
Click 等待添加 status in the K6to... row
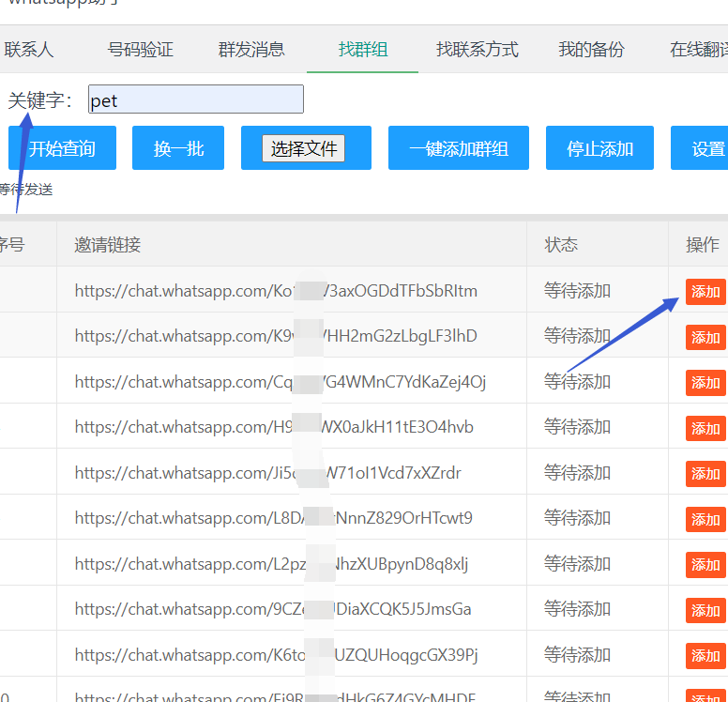(577, 655)
